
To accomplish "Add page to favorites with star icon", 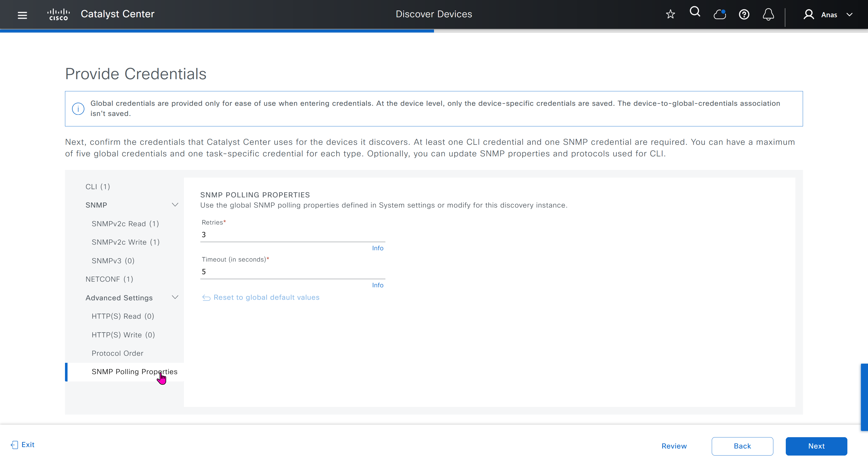I will pyautogui.click(x=670, y=14).
